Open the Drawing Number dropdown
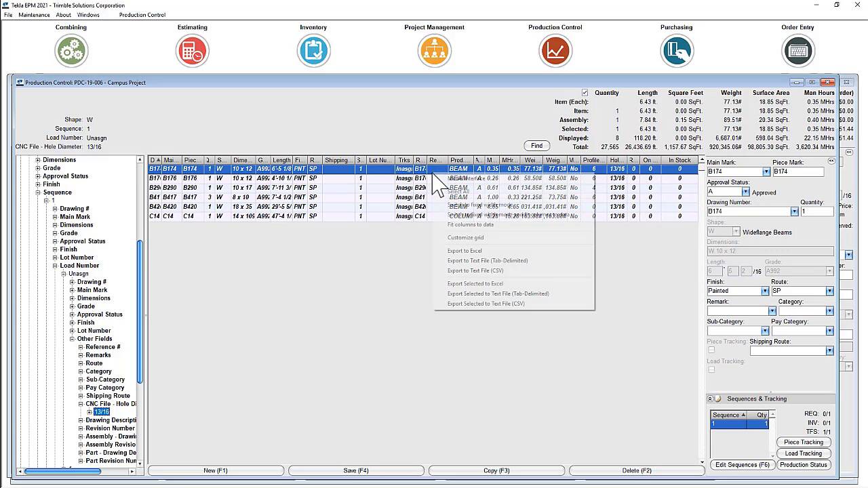Viewport: 868px width, 488px height. coord(794,211)
